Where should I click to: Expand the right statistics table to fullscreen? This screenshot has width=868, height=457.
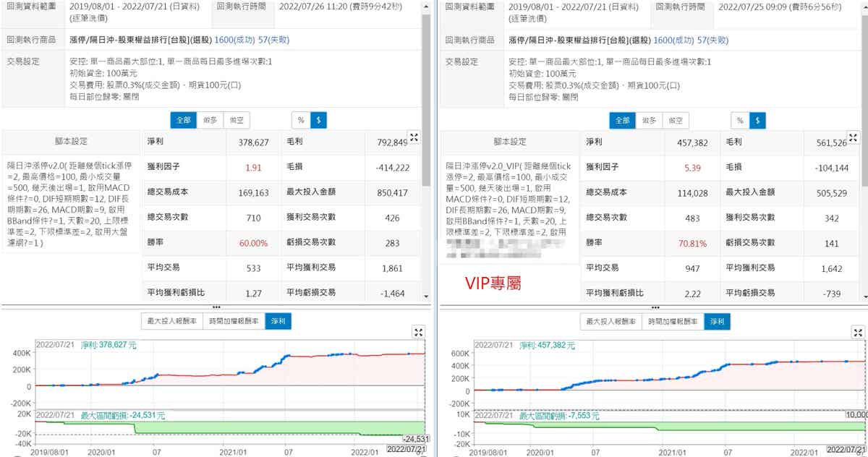[854, 137]
